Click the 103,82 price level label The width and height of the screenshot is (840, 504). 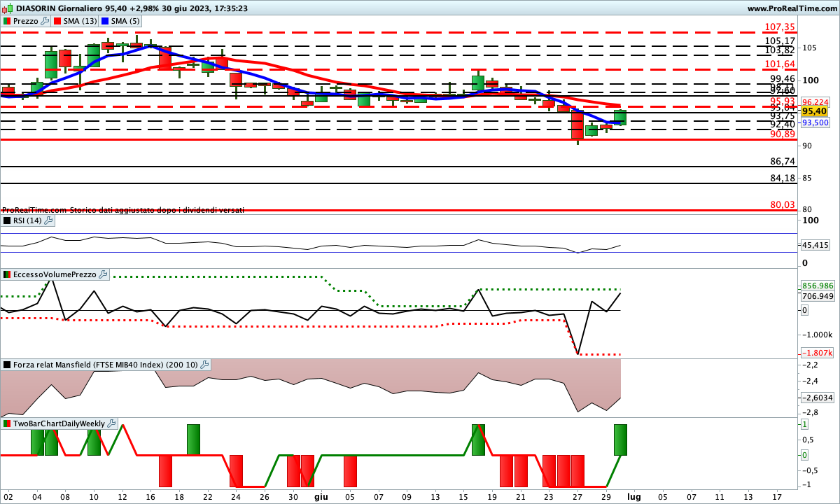coord(779,50)
